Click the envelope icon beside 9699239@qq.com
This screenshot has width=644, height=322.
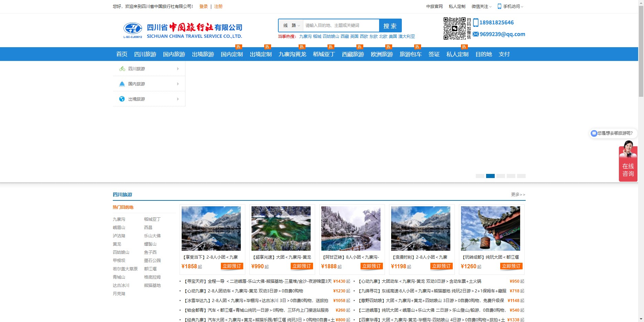coord(476,34)
